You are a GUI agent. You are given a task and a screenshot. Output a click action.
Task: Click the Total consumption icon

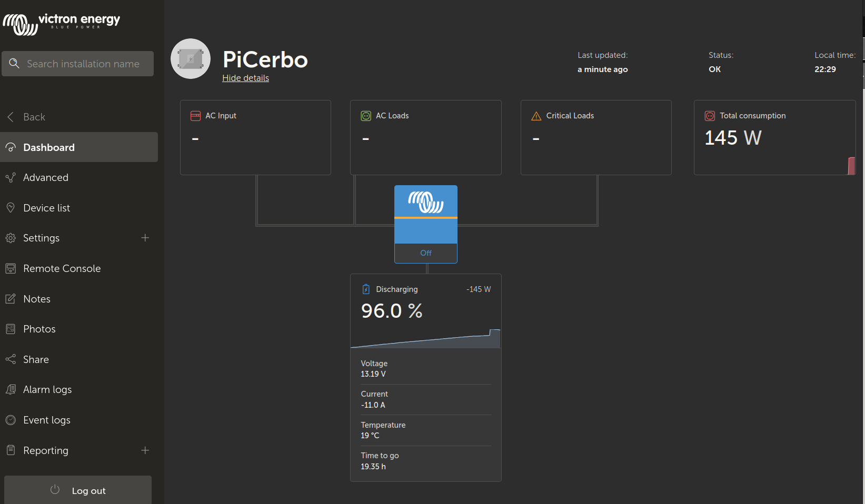710,116
